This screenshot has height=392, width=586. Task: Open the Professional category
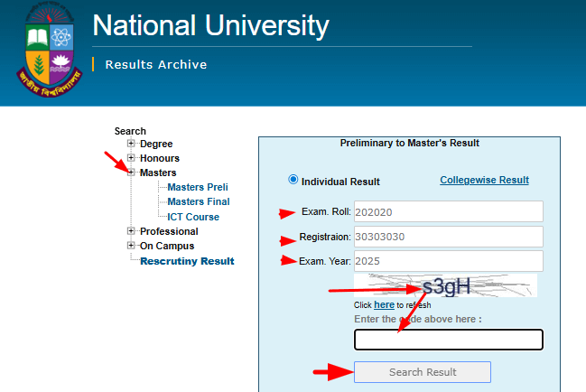(x=169, y=232)
